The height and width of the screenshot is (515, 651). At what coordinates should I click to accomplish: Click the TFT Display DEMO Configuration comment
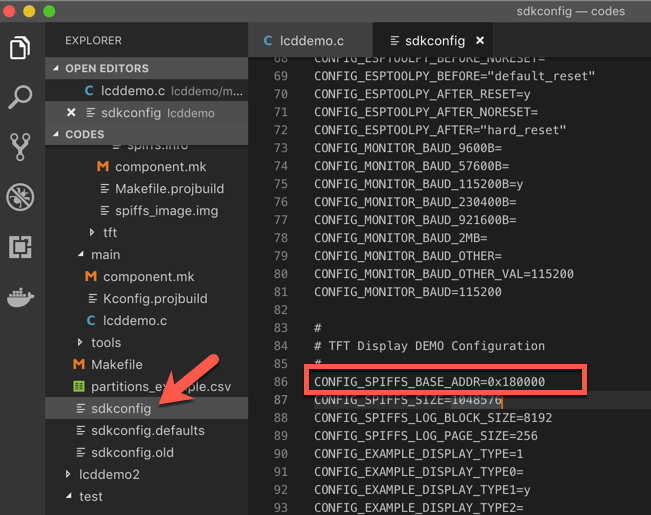point(429,346)
